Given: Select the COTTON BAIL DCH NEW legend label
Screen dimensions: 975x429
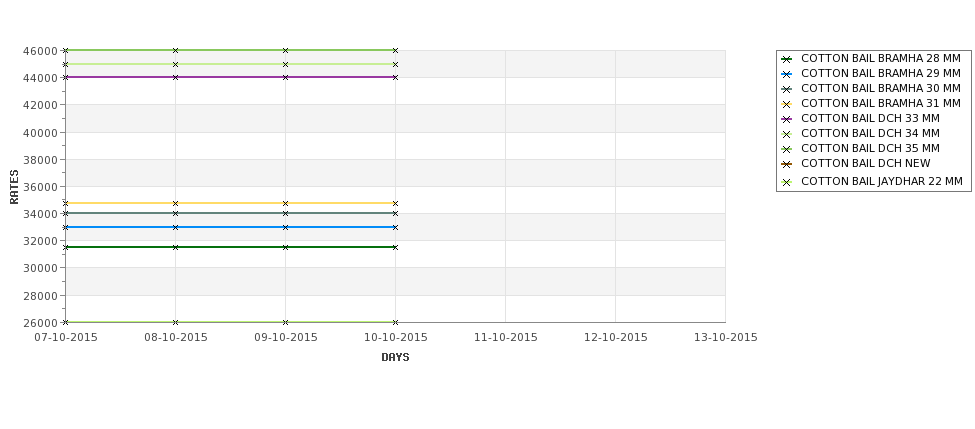Looking at the screenshot, I should pyautogui.click(x=866, y=164).
